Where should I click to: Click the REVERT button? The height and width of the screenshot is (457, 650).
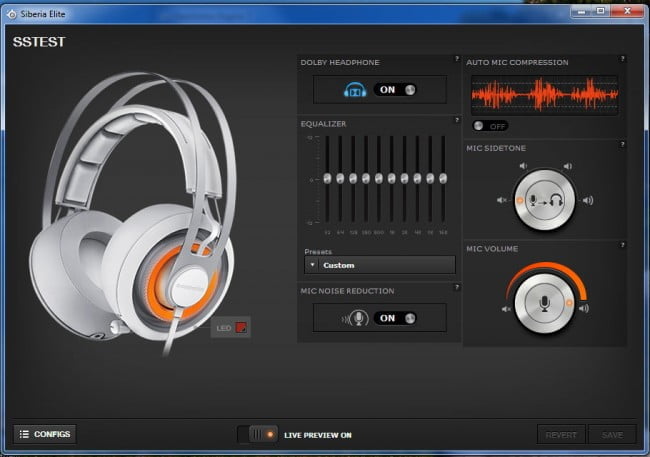(561, 435)
